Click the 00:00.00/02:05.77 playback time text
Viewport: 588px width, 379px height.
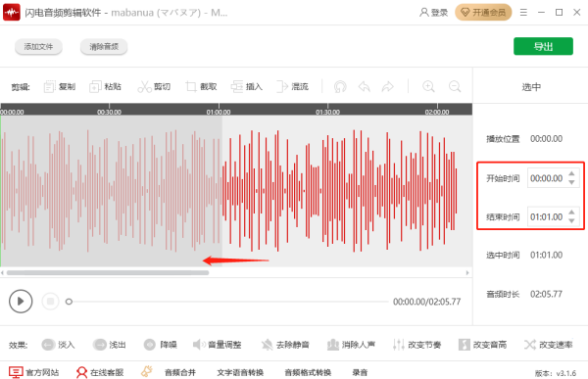click(x=426, y=302)
